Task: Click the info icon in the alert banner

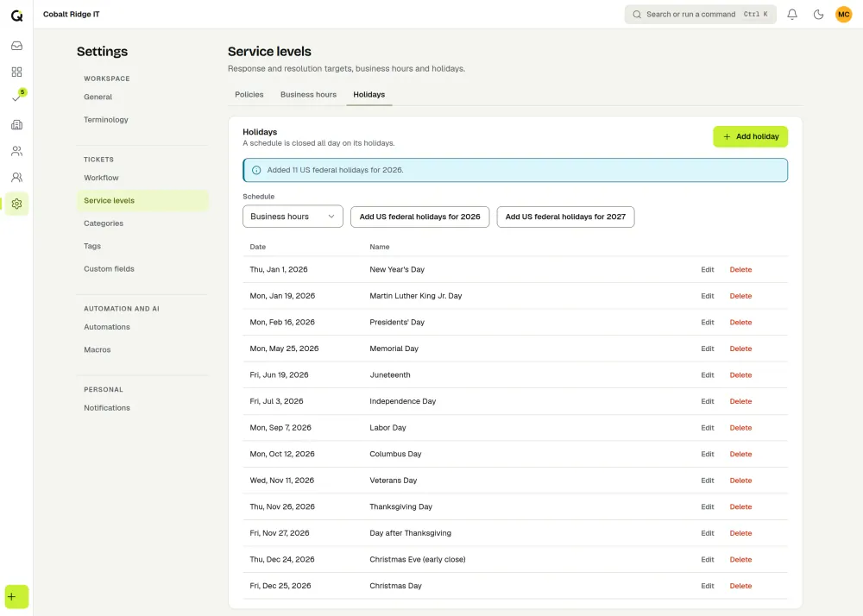Action: point(256,170)
